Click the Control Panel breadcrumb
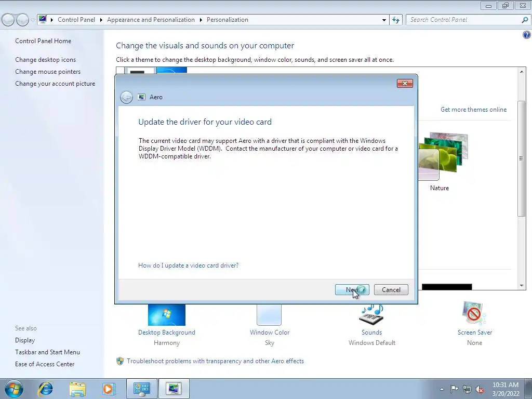 pyautogui.click(x=76, y=20)
